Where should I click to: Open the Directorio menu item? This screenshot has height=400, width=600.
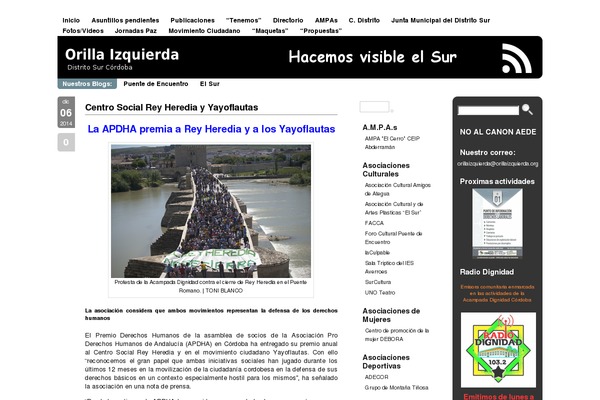[x=288, y=20]
